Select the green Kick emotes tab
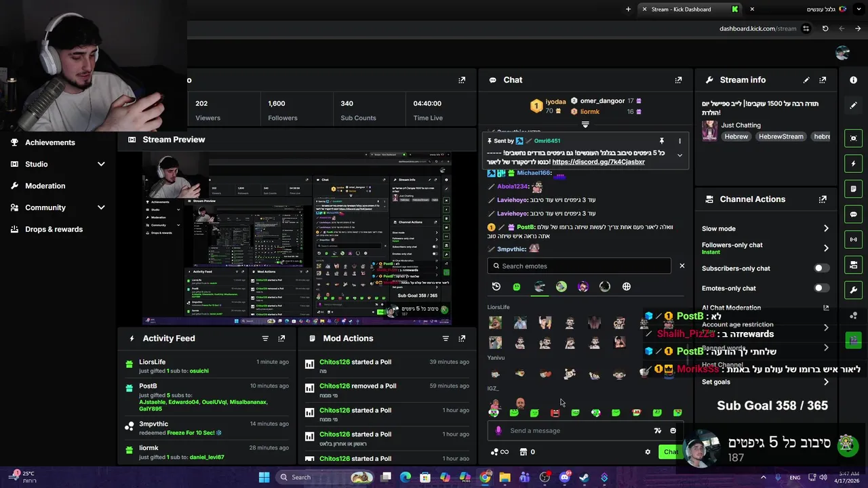The width and height of the screenshot is (868, 488). [x=517, y=287]
